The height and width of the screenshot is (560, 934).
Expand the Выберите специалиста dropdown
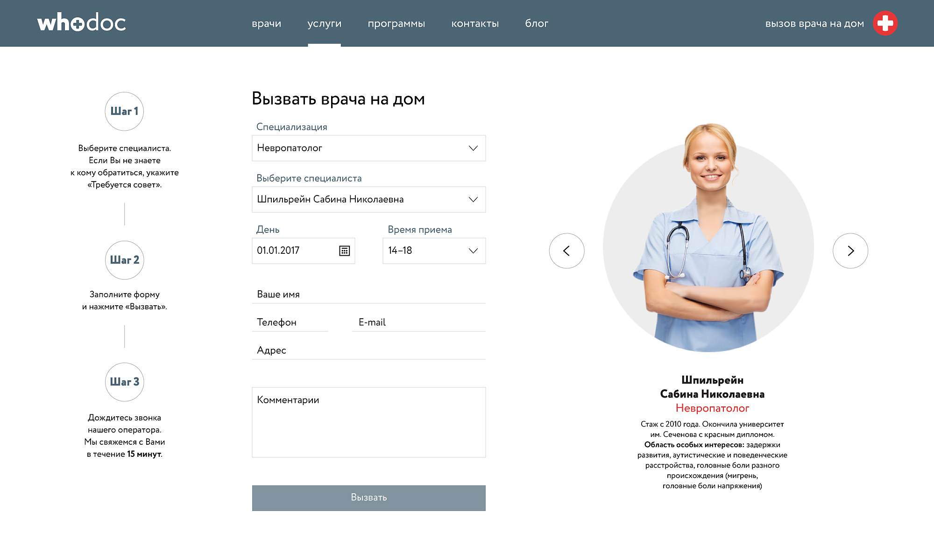[369, 199]
